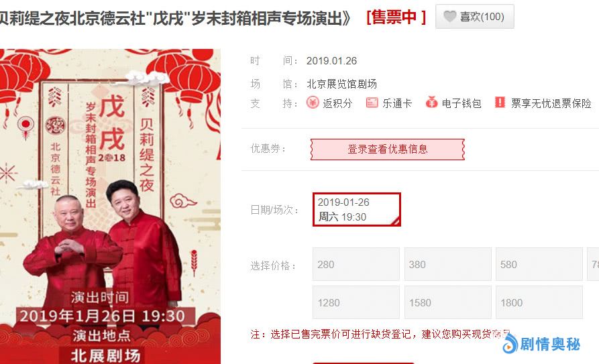
Task: Select the 2019-01-26 周六 19:30 session
Action: pyautogui.click(x=357, y=209)
